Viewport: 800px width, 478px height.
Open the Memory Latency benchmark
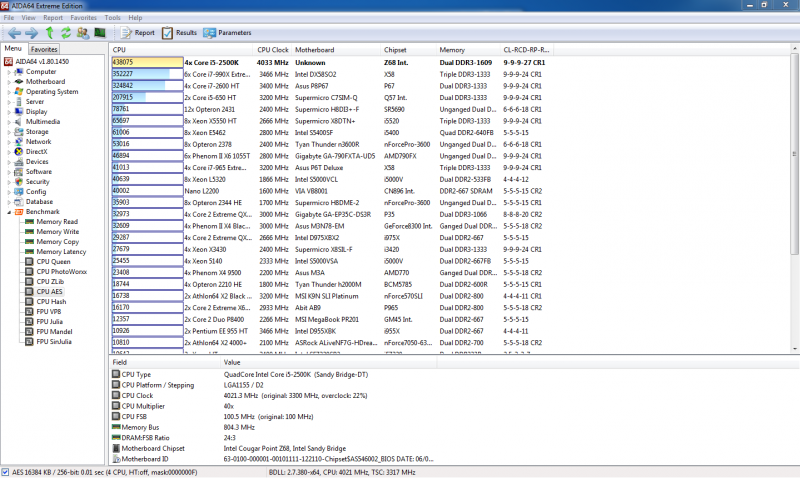(61, 251)
